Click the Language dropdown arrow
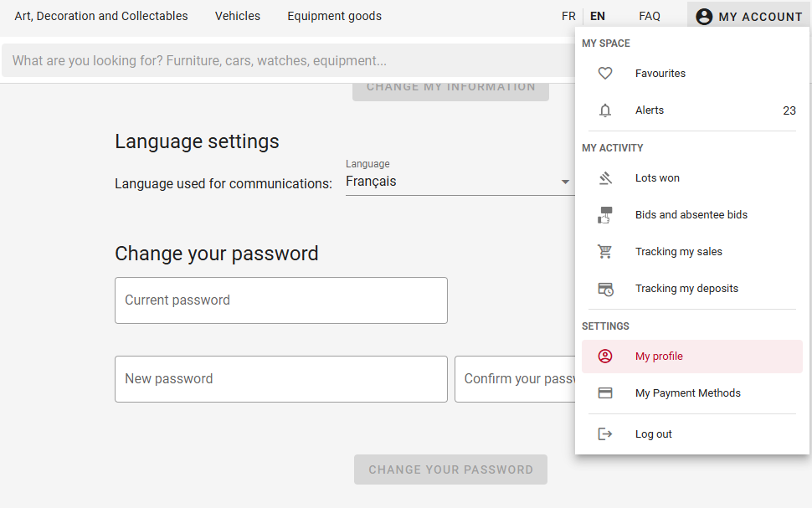 tap(565, 182)
